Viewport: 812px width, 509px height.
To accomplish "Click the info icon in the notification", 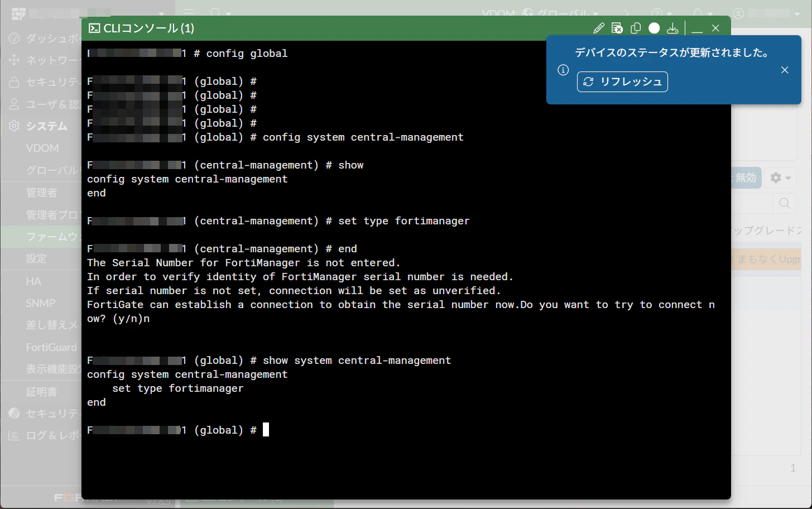I will [563, 70].
